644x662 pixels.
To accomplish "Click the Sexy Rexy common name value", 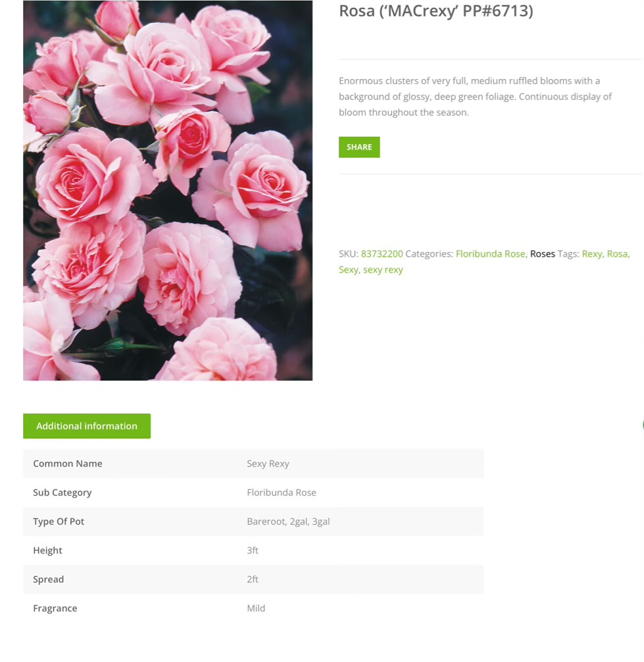I will pyautogui.click(x=268, y=463).
